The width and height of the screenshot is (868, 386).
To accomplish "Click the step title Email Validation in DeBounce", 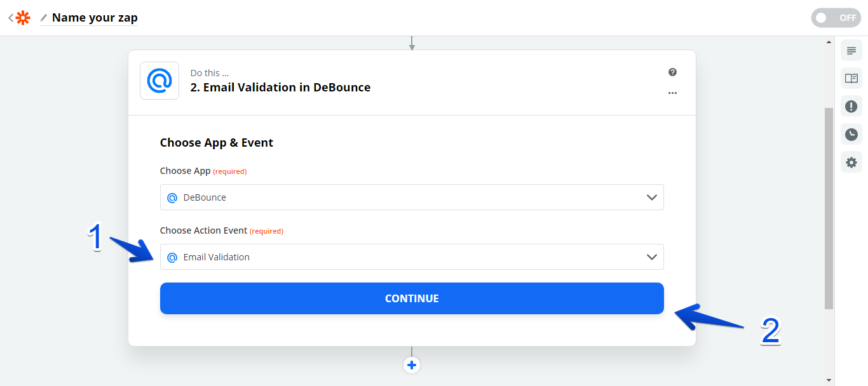I will (280, 88).
